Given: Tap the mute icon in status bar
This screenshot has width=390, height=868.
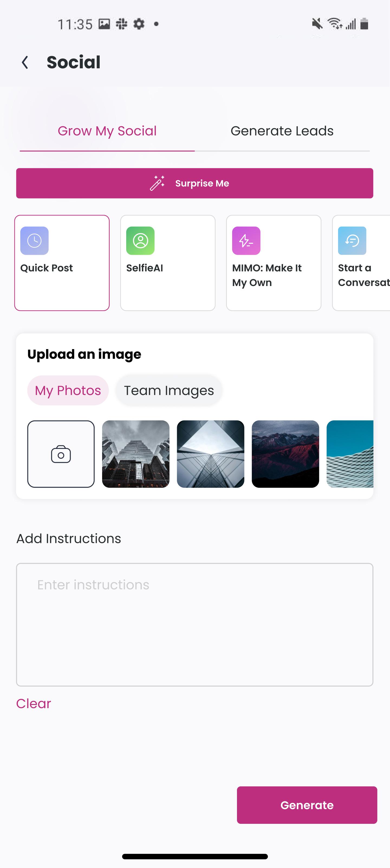Looking at the screenshot, I should pyautogui.click(x=317, y=24).
